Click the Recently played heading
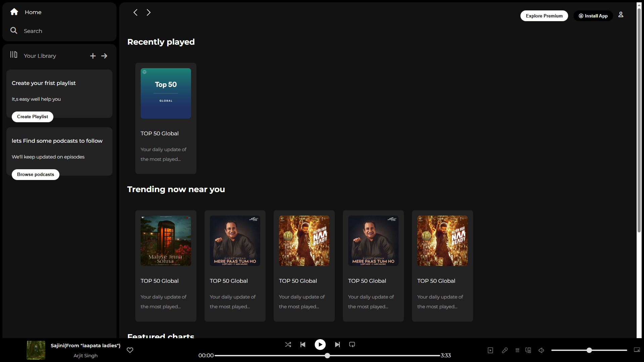Viewport: 644px width, 362px height. (161, 42)
